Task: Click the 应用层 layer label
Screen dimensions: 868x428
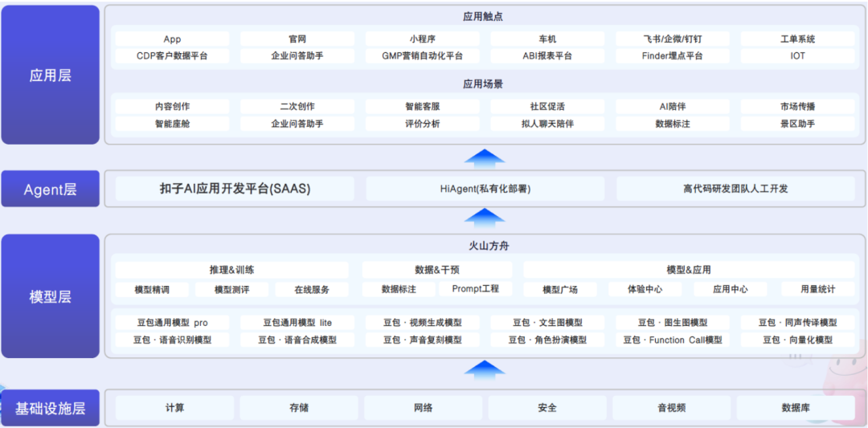Action: pyautogui.click(x=51, y=75)
